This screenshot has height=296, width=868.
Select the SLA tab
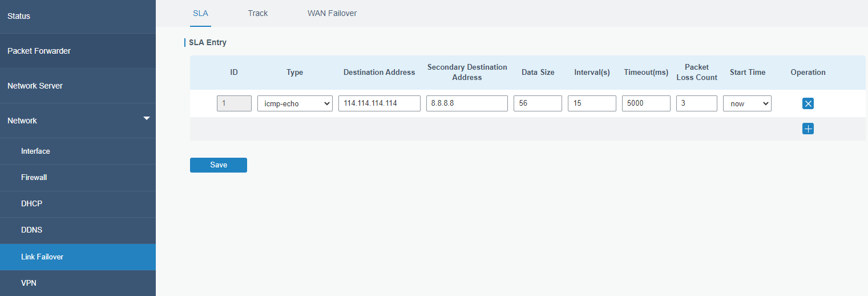[200, 13]
